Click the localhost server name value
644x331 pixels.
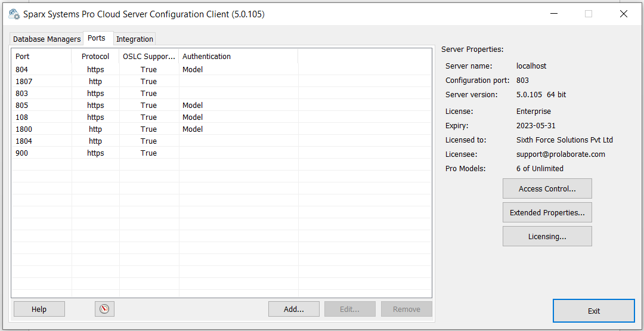[531, 66]
